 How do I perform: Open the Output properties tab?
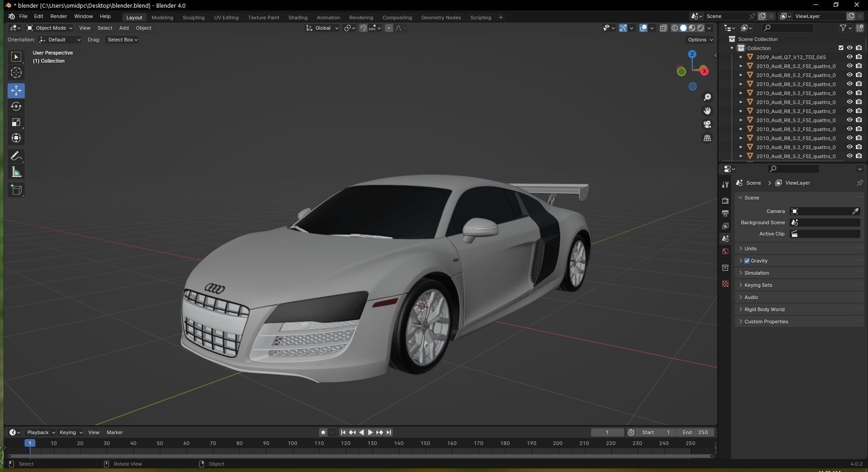[725, 213]
